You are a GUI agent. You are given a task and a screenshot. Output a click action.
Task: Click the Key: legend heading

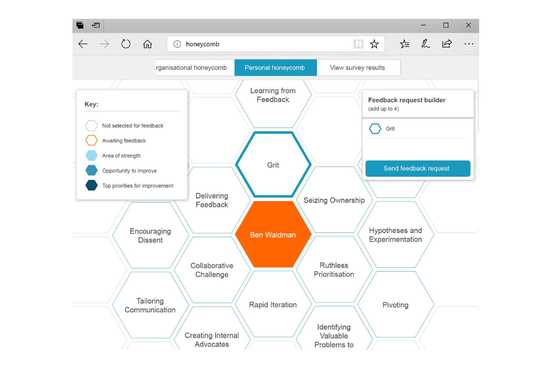(91, 104)
